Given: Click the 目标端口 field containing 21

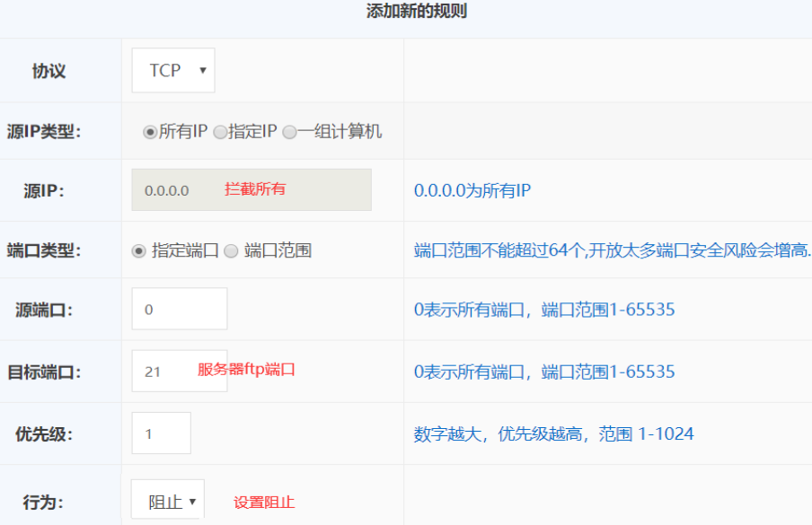Looking at the screenshot, I should pos(162,371).
